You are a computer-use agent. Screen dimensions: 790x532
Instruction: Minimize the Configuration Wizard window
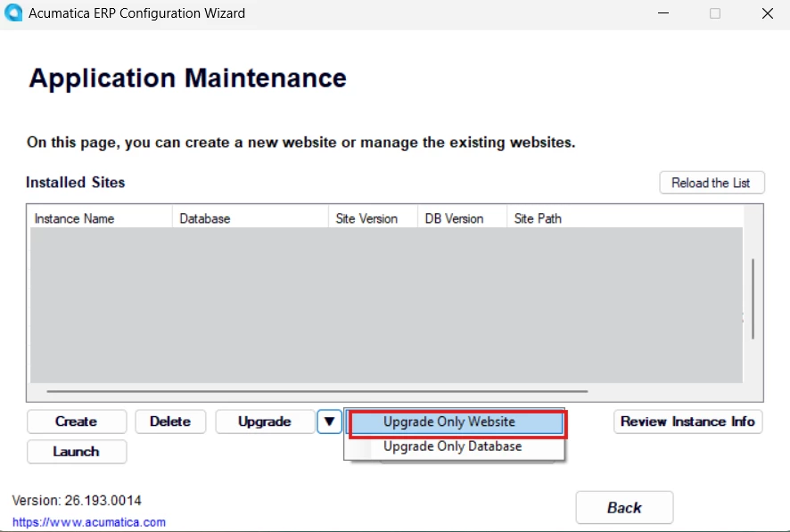click(663, 13)
